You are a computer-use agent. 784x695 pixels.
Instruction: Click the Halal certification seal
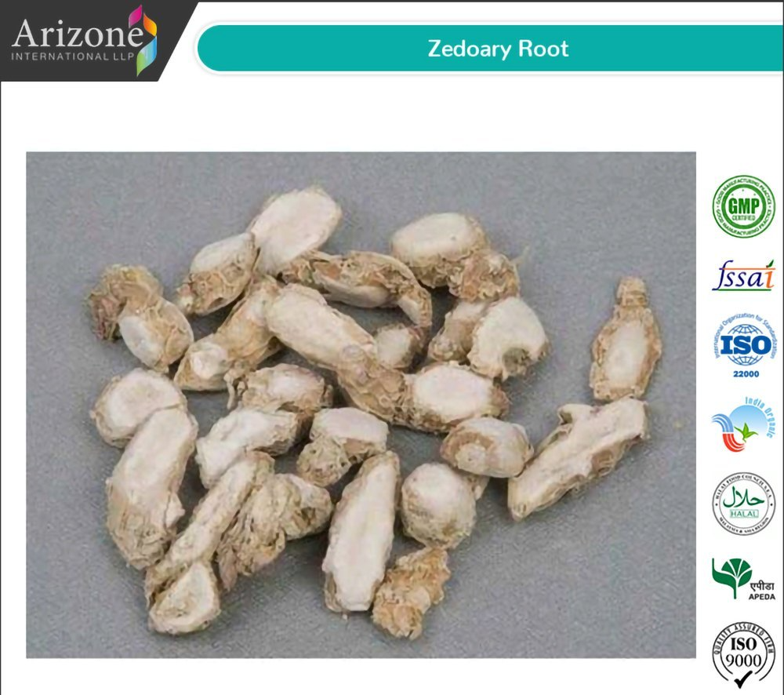(x=743, y=504)
